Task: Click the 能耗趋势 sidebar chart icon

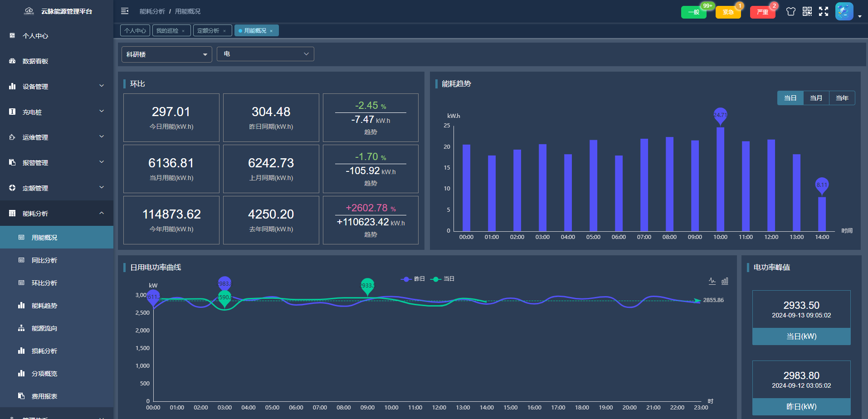Action: (x=21, y=306)
